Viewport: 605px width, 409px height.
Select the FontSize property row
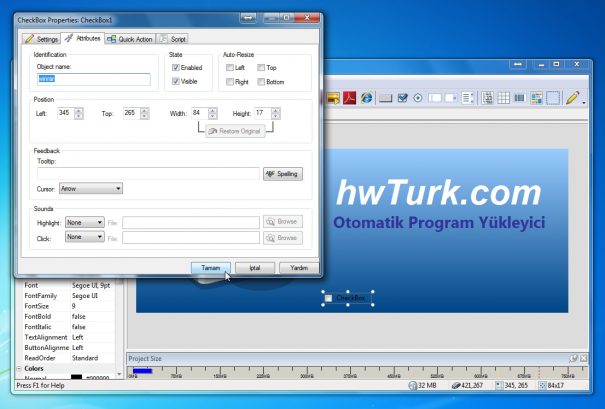click(x=68, y=306)
